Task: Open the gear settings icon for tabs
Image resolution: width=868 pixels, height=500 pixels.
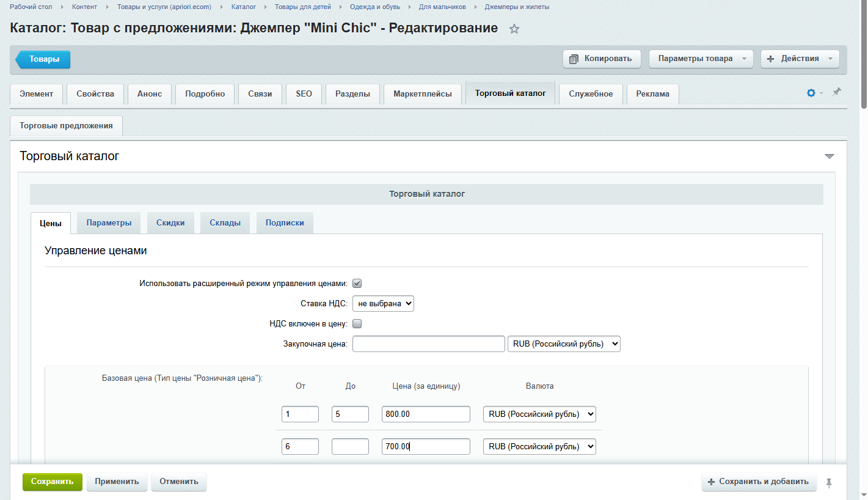Action: click(x=811, y=93)
